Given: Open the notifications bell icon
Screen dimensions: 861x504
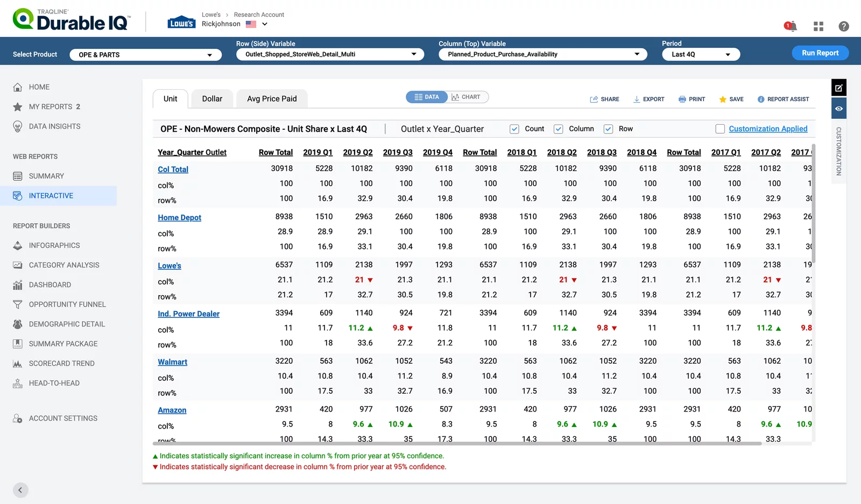Looking at the screenshot, I should coord(791,26).
